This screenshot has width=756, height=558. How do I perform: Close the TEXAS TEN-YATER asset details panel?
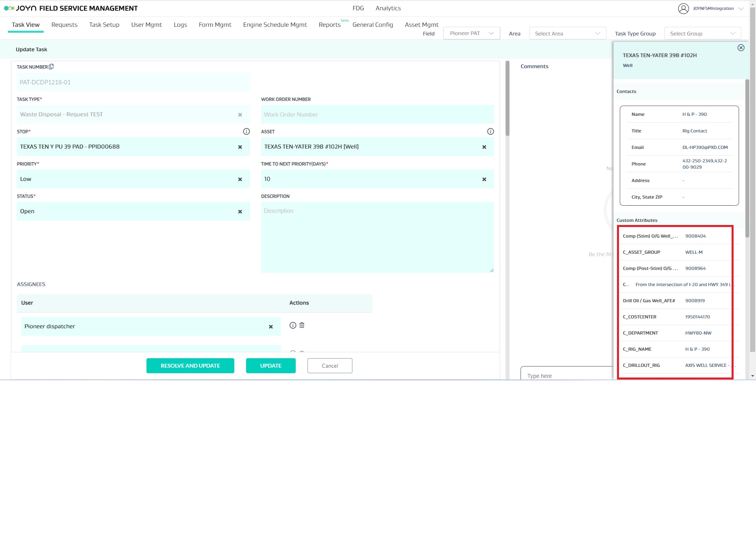[741, 48]
